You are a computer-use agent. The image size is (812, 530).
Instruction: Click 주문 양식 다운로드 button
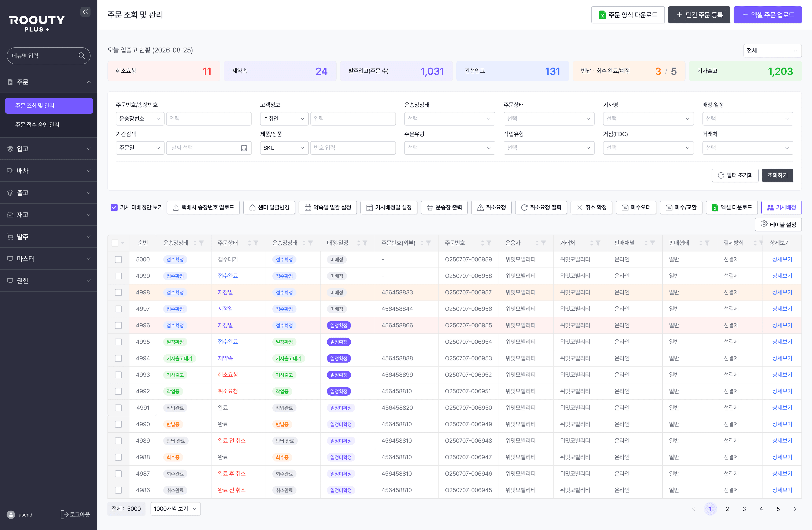pyautogui.click(x=628, y=15)
